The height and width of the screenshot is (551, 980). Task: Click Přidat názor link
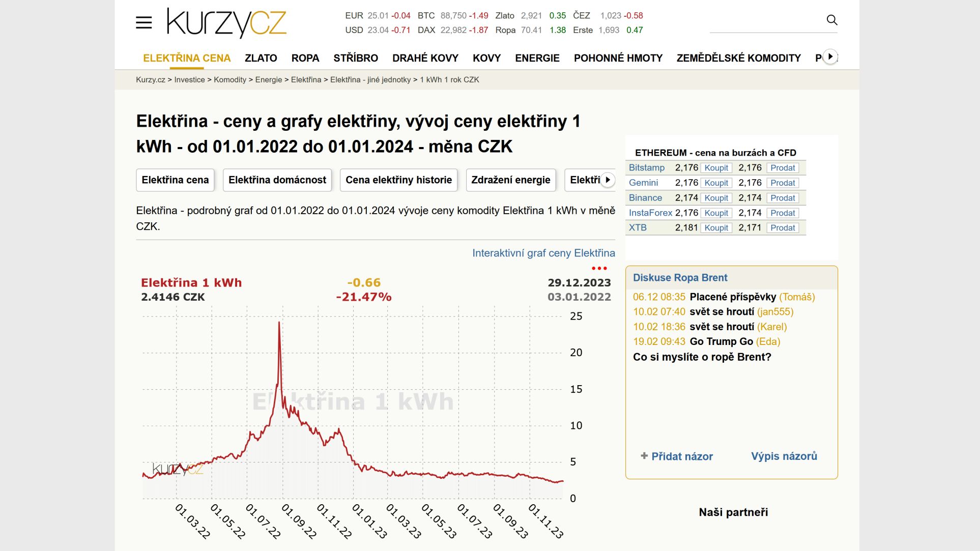pos(682,456)
